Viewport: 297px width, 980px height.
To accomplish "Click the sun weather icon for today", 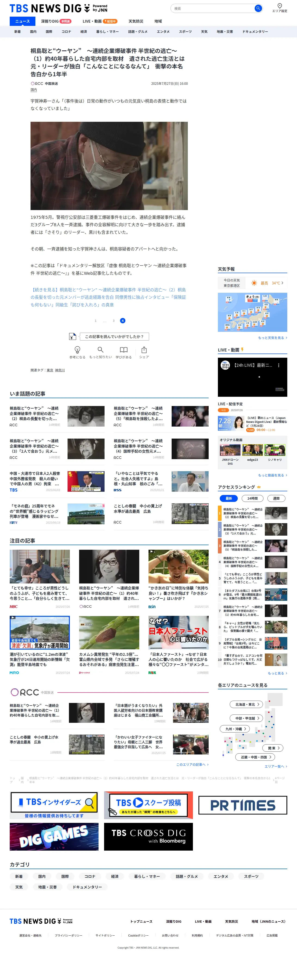I will click(254, 283).
